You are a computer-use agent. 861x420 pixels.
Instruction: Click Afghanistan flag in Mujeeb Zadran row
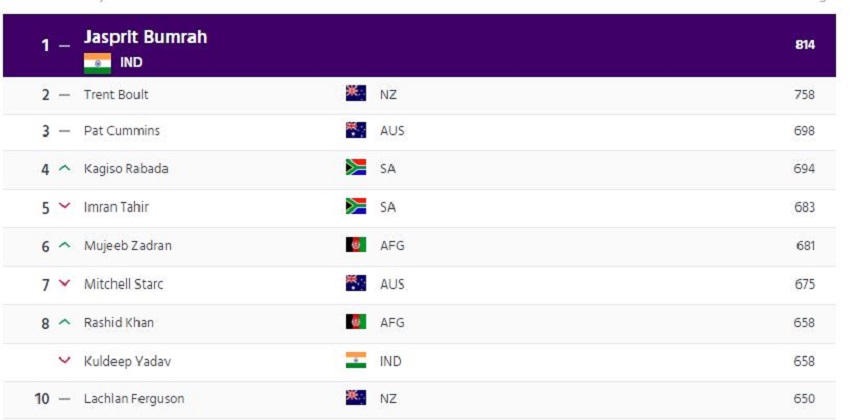pos(356,245)
